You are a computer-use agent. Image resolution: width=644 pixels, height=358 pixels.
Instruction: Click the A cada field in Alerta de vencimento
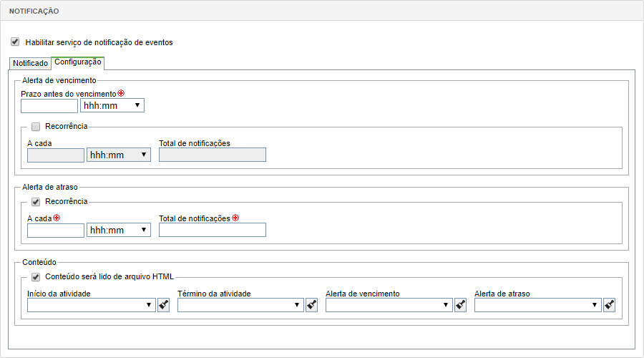point(56,155)
